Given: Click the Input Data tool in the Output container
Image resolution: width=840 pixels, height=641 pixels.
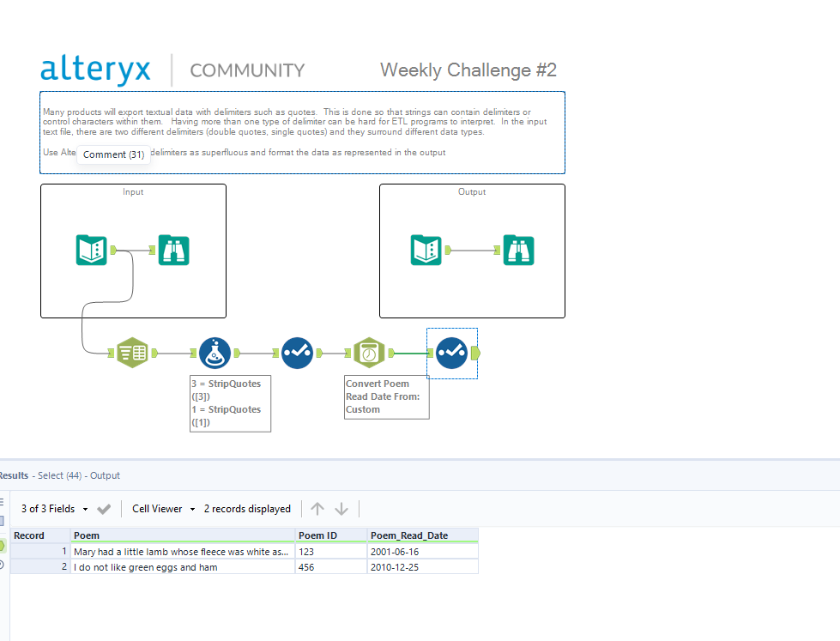Looking at the screenshot, I should 426,250.
